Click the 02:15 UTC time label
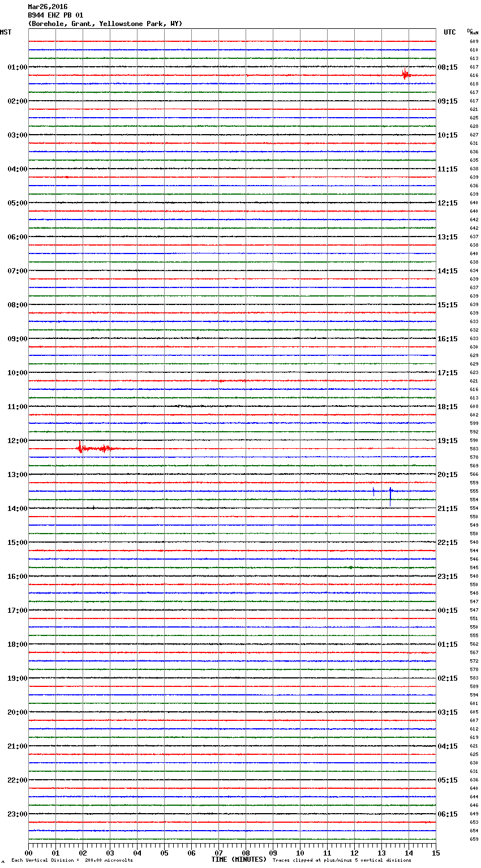This screenshot has height=868, width=481. [x=448, y=678]
